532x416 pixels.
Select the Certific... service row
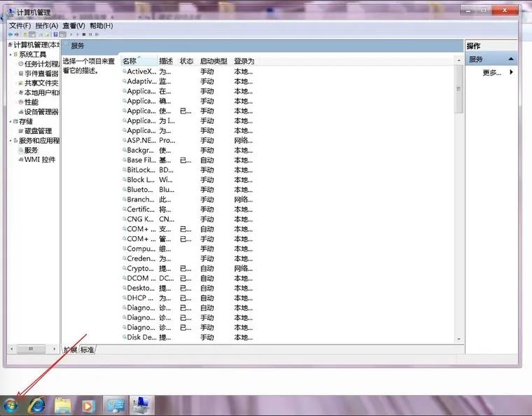pos(188,209)
